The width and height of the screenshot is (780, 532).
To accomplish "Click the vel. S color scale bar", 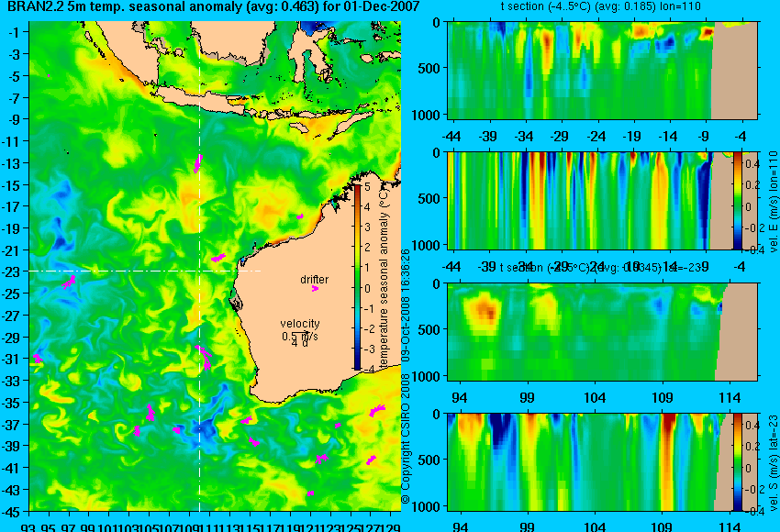I will pyautogui.click(x=737, y=462).
